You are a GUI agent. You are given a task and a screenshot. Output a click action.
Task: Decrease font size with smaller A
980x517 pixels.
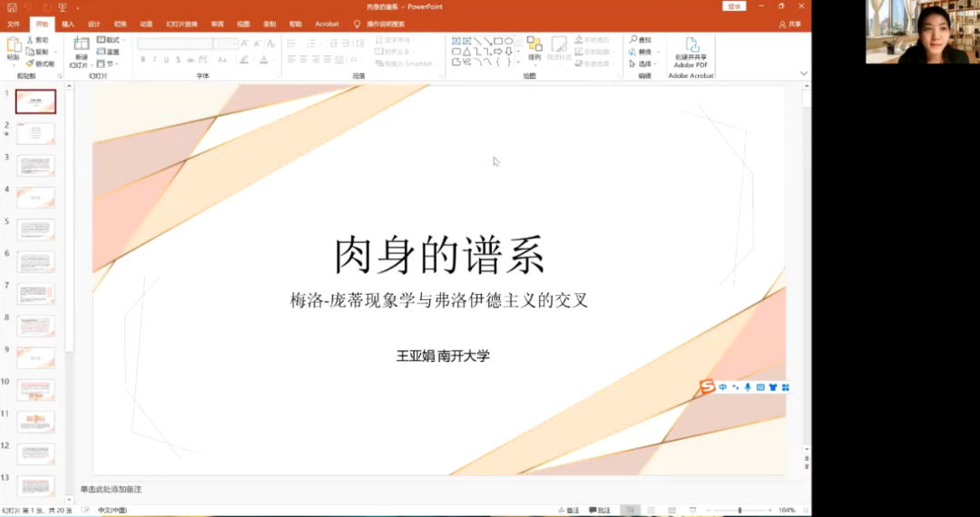coord(257,44)
